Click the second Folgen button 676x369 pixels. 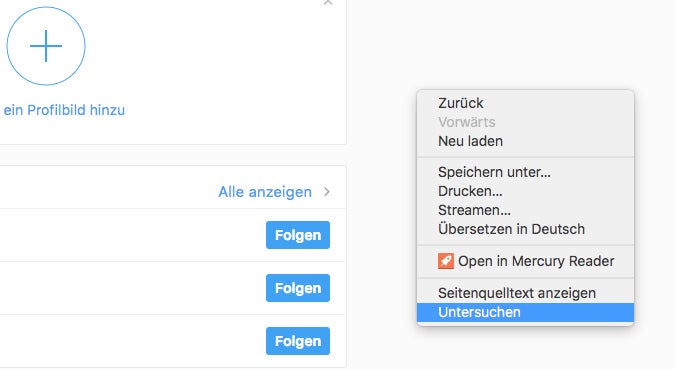click(298, 288)
